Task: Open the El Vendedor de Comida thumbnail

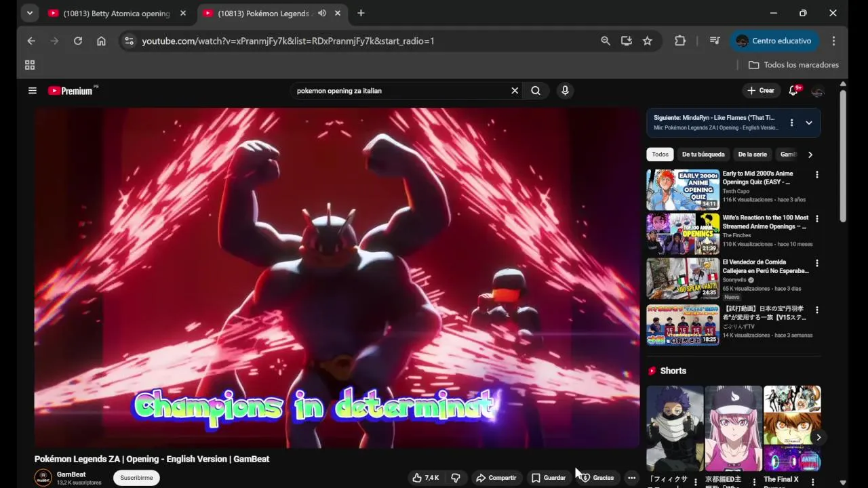Action: tap(683, 279)
